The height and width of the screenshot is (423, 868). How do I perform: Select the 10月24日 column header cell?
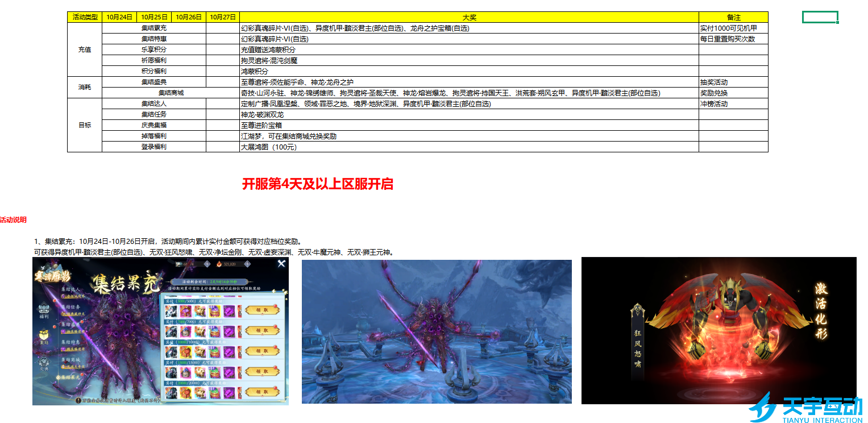(x=119, y=17)
